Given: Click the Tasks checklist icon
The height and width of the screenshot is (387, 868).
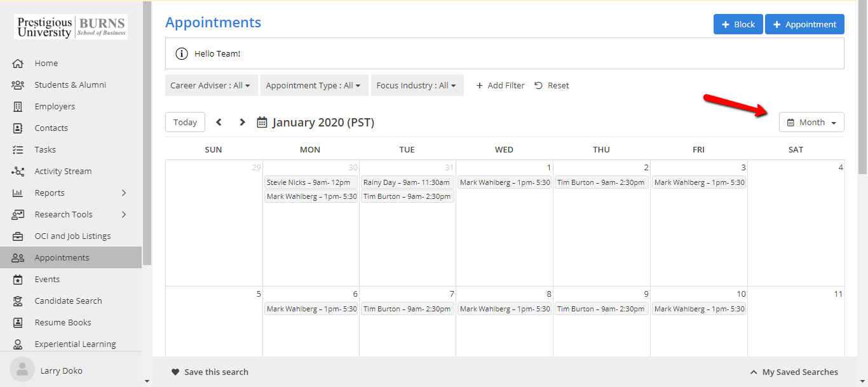Looking at the screenshot, I should click(x=18, y=150).
